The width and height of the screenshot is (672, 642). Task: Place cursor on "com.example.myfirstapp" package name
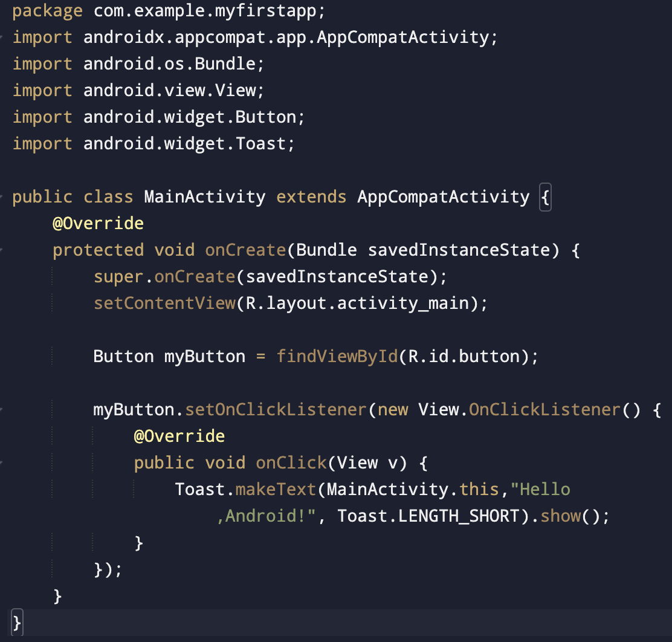[204, 11]
